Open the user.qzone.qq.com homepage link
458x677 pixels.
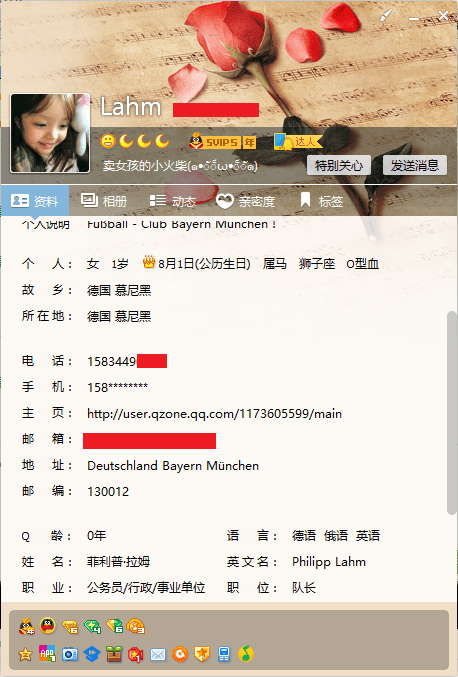215,414
